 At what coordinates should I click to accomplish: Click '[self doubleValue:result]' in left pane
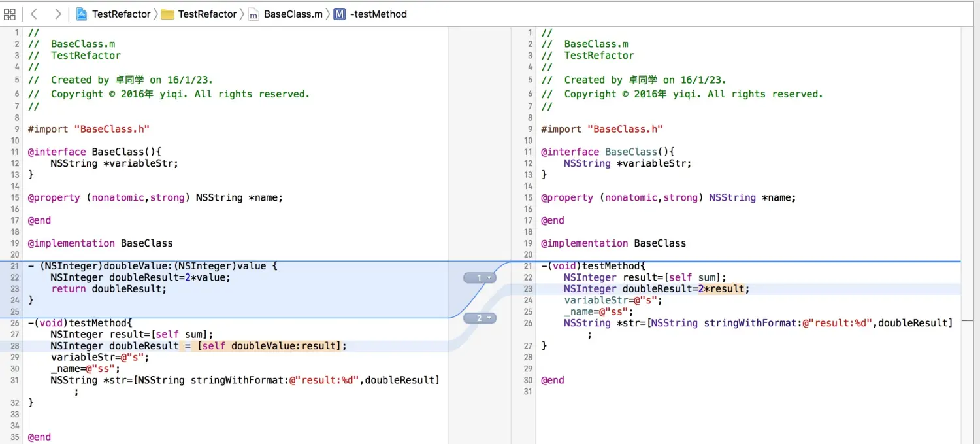tap(269, 345)
